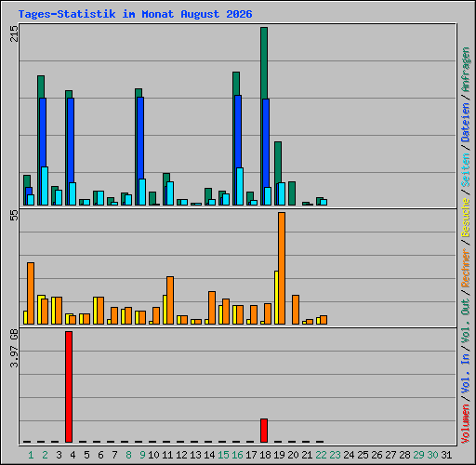Click day label '23' on x-axis
The image size is (476, 465).
(335, 455)
